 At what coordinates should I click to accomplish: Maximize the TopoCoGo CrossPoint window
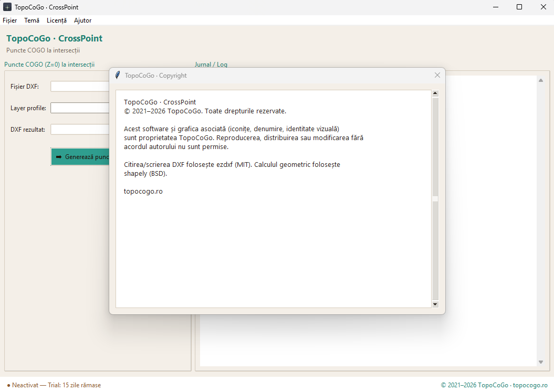point(519,7)
